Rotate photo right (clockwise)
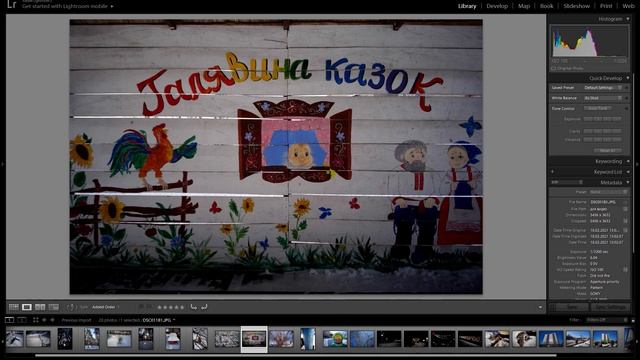The image size is (640, 360). (x=204, y=307)
